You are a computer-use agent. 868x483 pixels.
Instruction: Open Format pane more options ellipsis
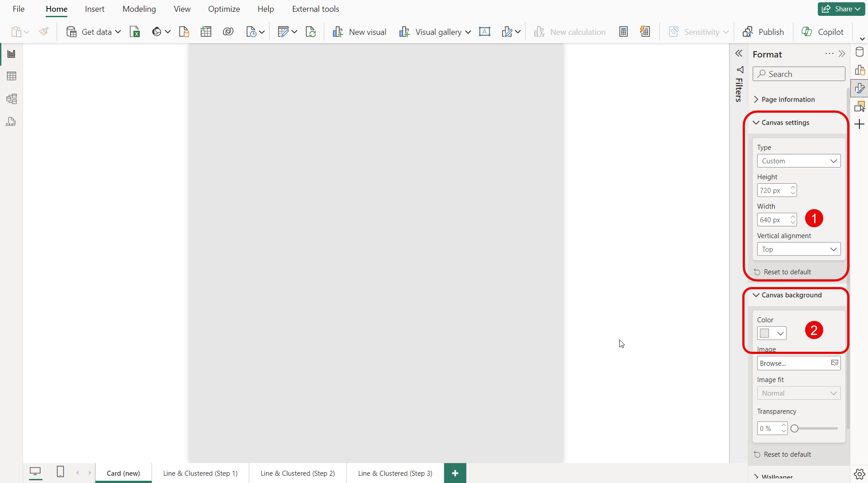click(829, 54)
